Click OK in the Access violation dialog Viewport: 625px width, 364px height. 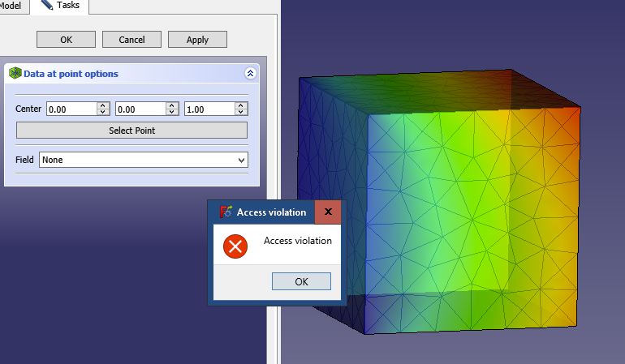tap(301, 281)
